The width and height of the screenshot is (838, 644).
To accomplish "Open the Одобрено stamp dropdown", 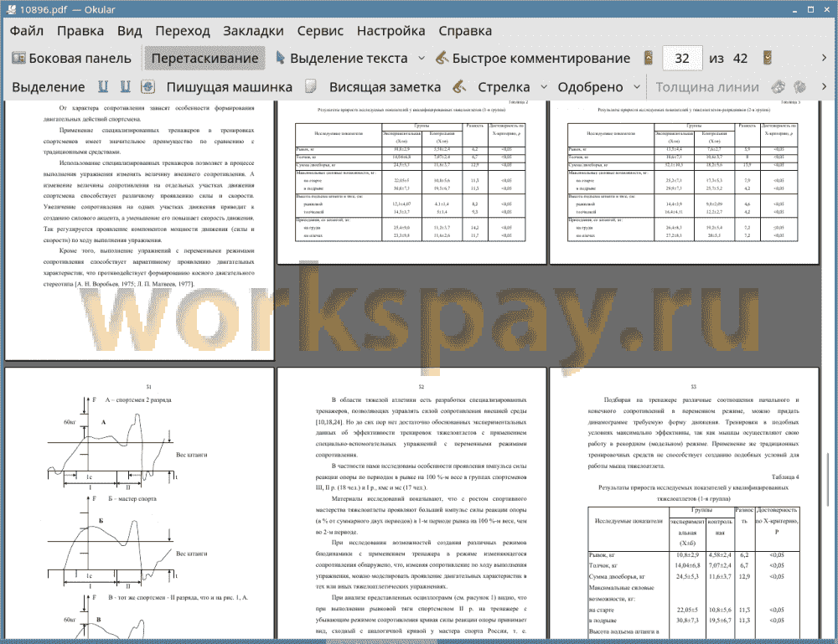I will pos(637,87).
